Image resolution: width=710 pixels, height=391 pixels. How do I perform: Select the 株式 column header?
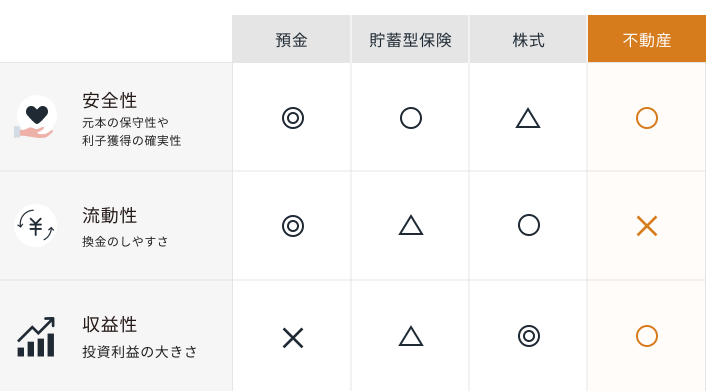click(528, 39)
